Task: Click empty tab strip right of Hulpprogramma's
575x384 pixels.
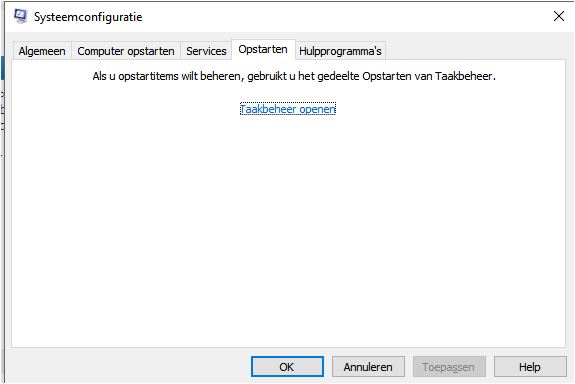Action: click(475, 50)
